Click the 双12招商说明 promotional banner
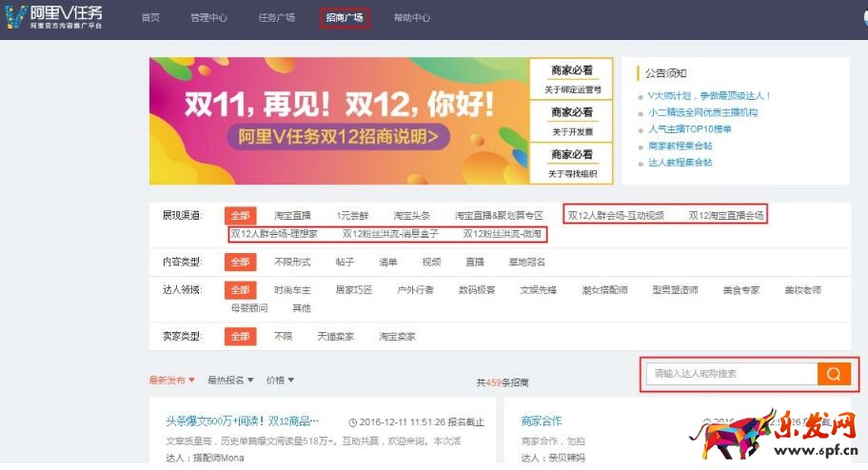This screenshot has width=868, height=470. click(x=339, y=121)
